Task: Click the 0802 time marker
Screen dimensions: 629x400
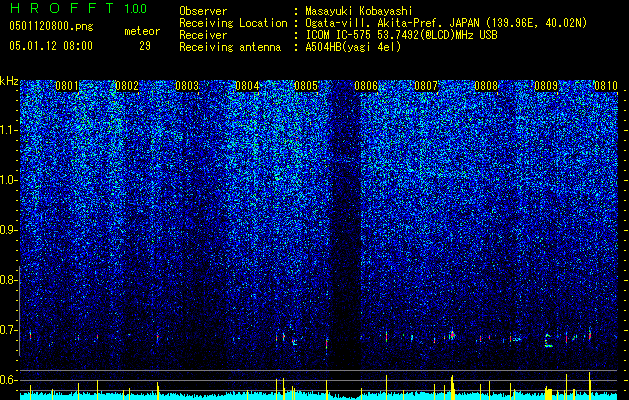Action: click(127, 86)
